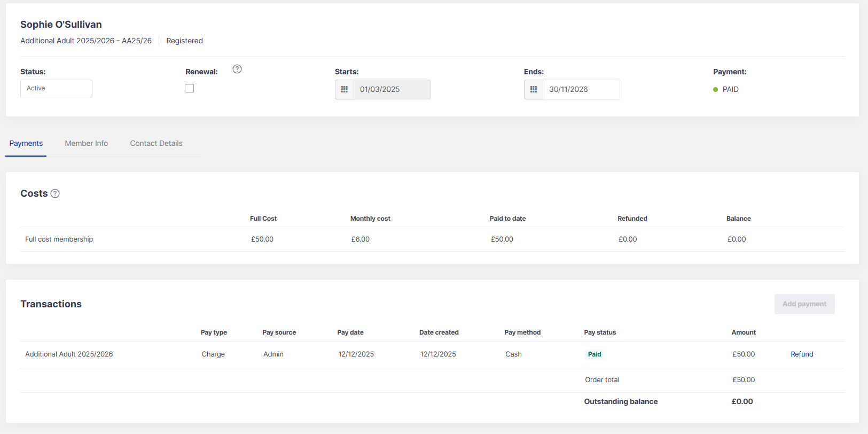Open the Ends date calendar icon
The width and height of the screenshot is (868, 434).
pos(534,89)
